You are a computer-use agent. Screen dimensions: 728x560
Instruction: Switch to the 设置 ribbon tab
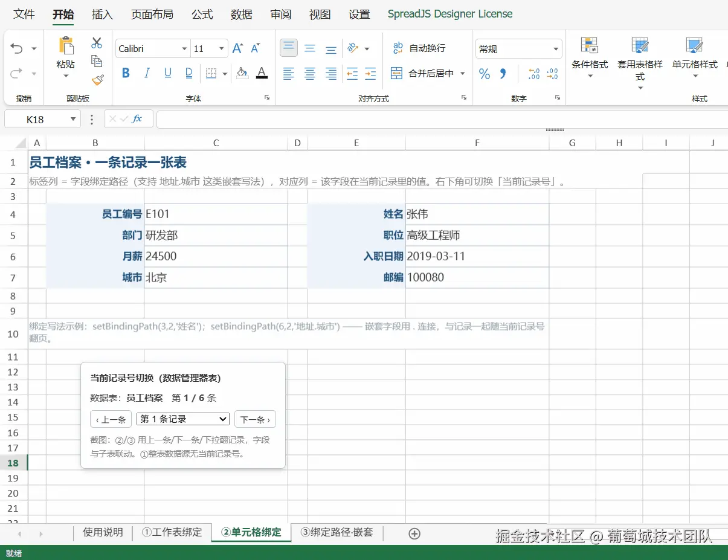pos(359,14)
